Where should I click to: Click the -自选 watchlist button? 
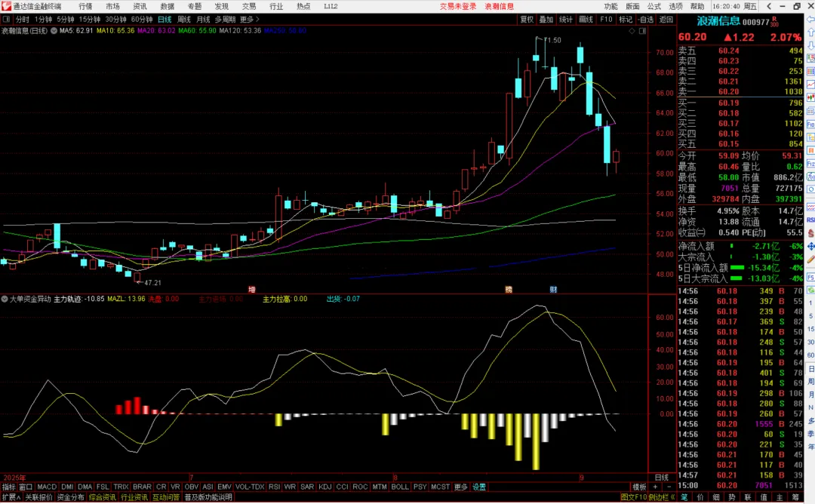(645, 19)
